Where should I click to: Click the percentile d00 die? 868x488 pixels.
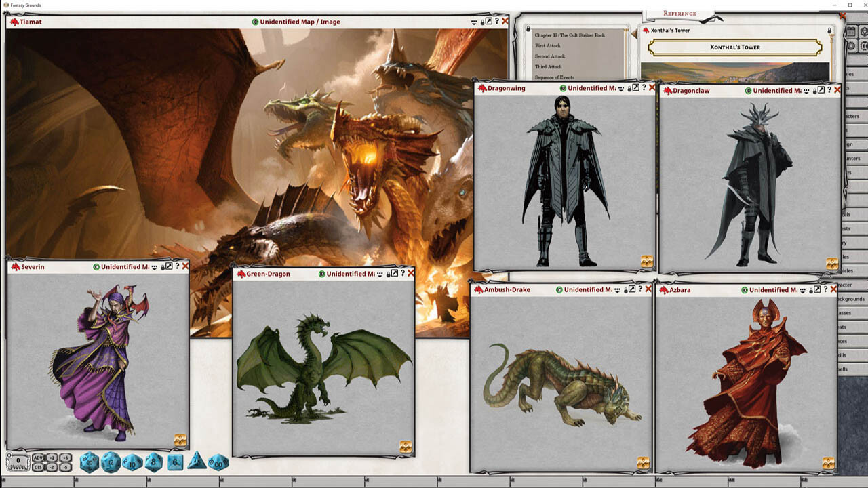[x=218, y=463]
